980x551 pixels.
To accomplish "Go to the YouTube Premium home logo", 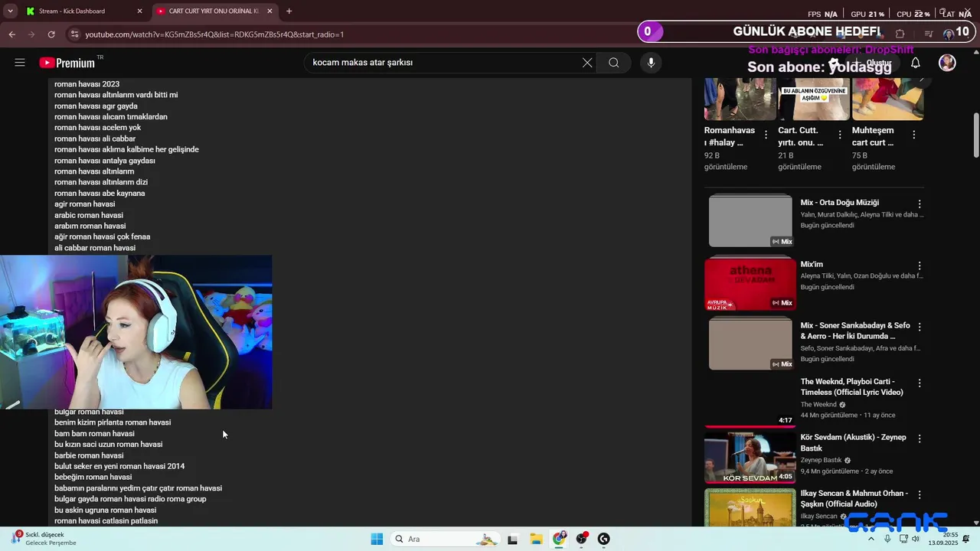I will 67,63.
